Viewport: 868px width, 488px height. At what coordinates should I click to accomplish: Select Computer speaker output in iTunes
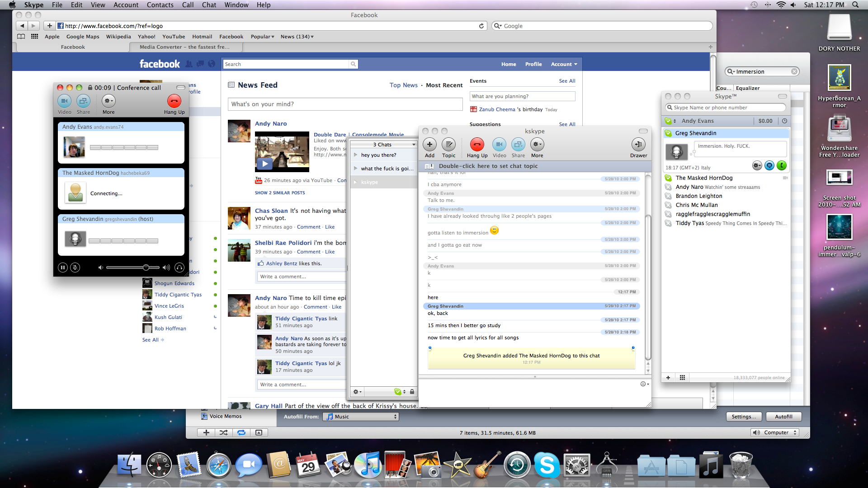click(x=775, y=433)
